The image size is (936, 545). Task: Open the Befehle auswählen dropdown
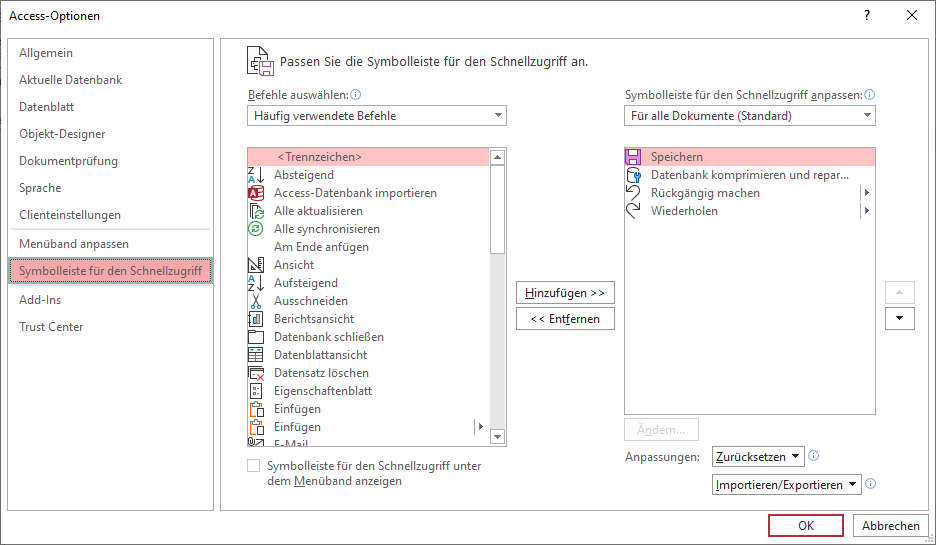point(377,116)
